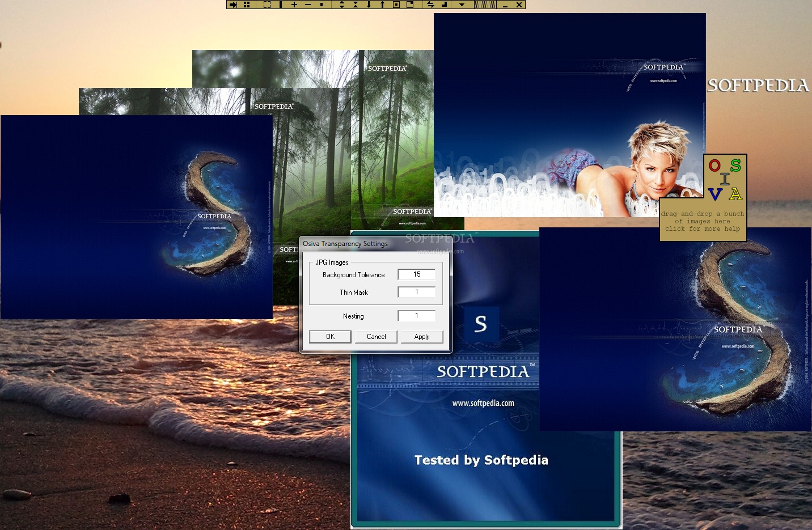The height and width of the screenshot is (530, 812).
Task: Open the toolbar dropdown triangle menu
Action: [462, 5]
